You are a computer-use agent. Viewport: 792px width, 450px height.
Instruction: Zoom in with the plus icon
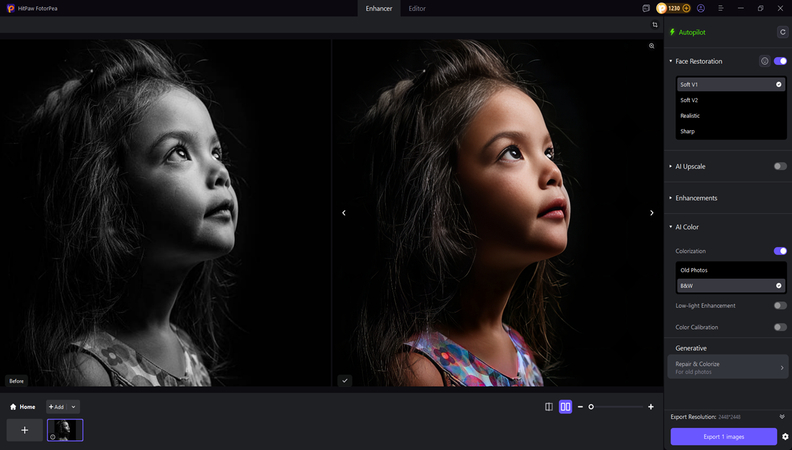pos(651,407)
